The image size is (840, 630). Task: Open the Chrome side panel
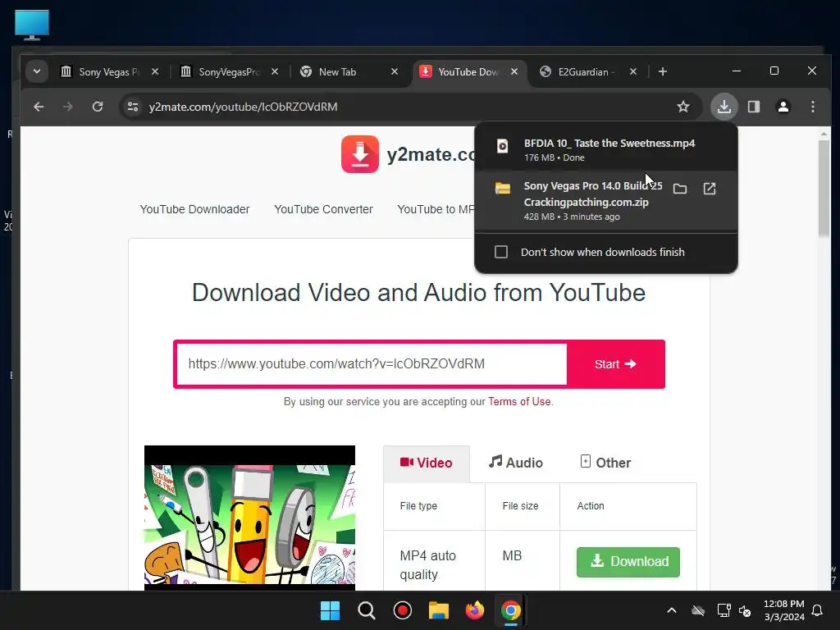(754, 107)
